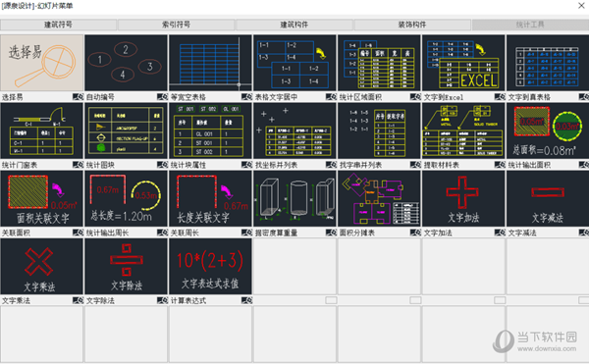This screenshot has width=589, height=364.
Task: Click the small icon beside 表格文字居中
Action: coord(331,97)
